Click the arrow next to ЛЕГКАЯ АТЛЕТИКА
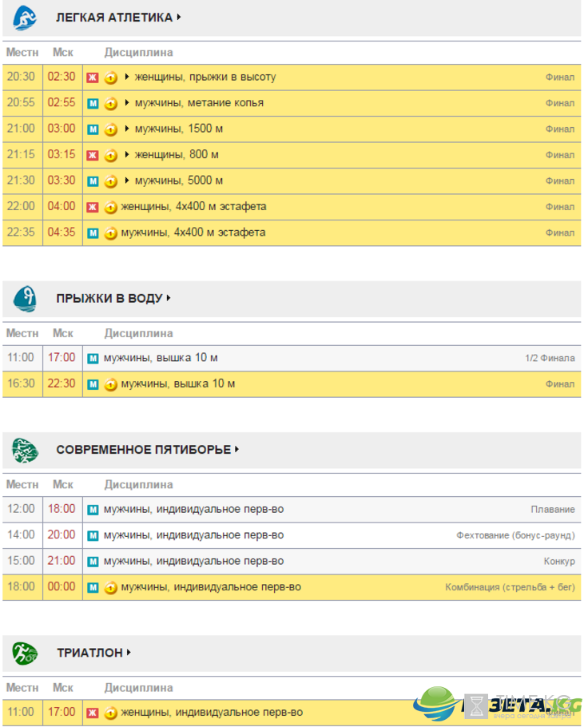The height and width of the screenshot is (727, 588). [x=178, y=17]
